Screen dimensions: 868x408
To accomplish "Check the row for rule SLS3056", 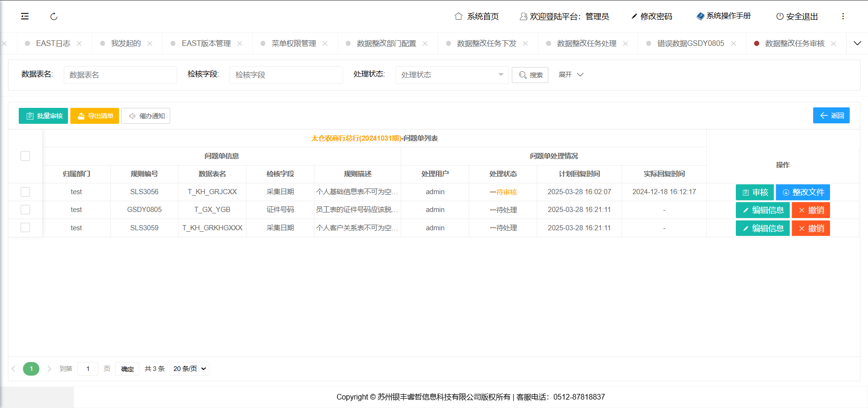I will (x=25, y=192).
